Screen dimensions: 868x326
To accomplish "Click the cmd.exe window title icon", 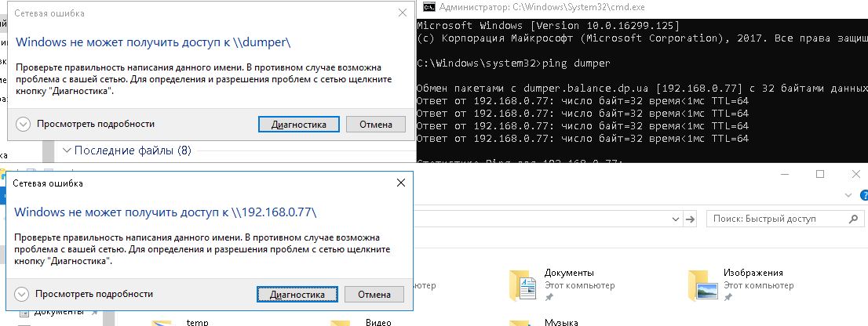I will (x=429, y=7).
